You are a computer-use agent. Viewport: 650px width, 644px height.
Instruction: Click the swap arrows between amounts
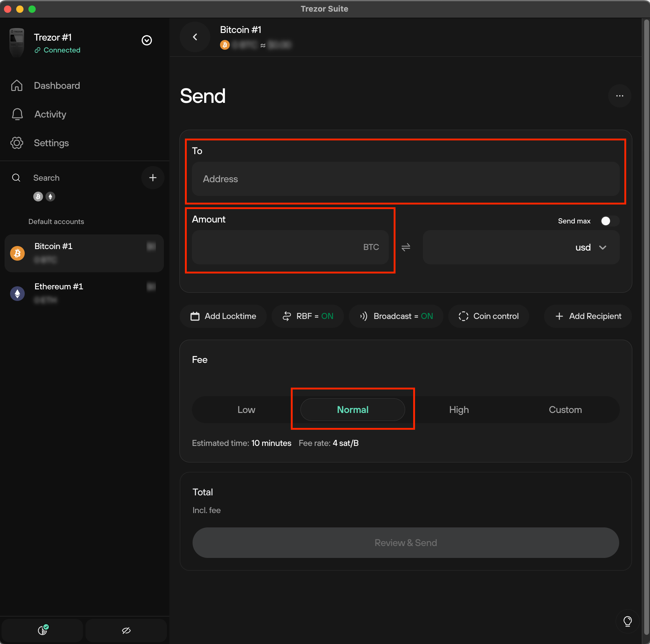(x=406, y=247)
